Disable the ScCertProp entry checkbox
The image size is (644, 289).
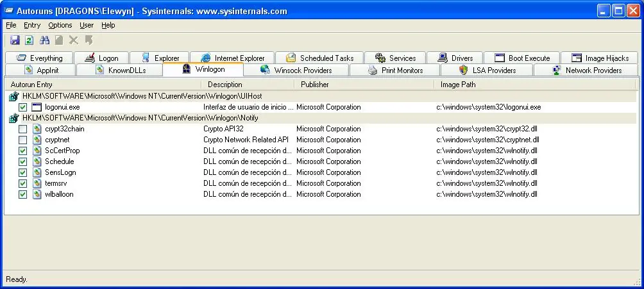(23, 151)
